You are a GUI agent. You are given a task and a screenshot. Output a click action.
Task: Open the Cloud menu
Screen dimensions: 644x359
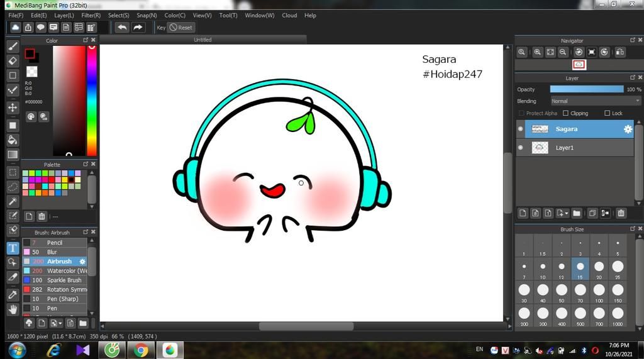(x=289, y=15)
